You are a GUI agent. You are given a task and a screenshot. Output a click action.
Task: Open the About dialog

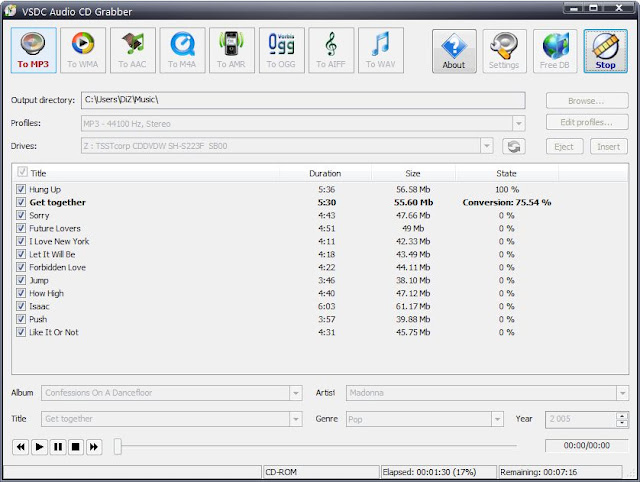click(x=454, y=51)
